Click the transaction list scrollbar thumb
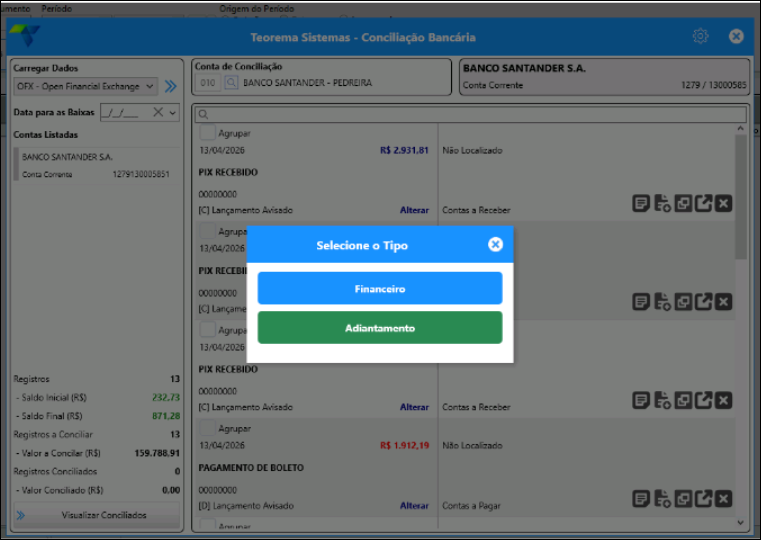This screenshot has width=761, height=540. [741, 197]
